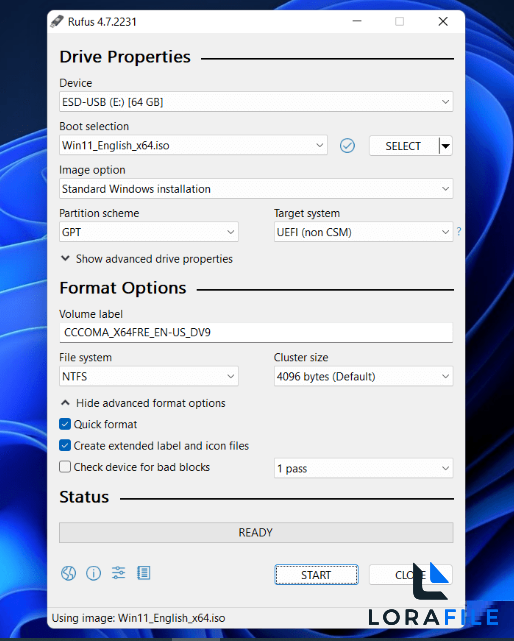
Task: Toggle the Quick format checkbox
Action: 65,424
